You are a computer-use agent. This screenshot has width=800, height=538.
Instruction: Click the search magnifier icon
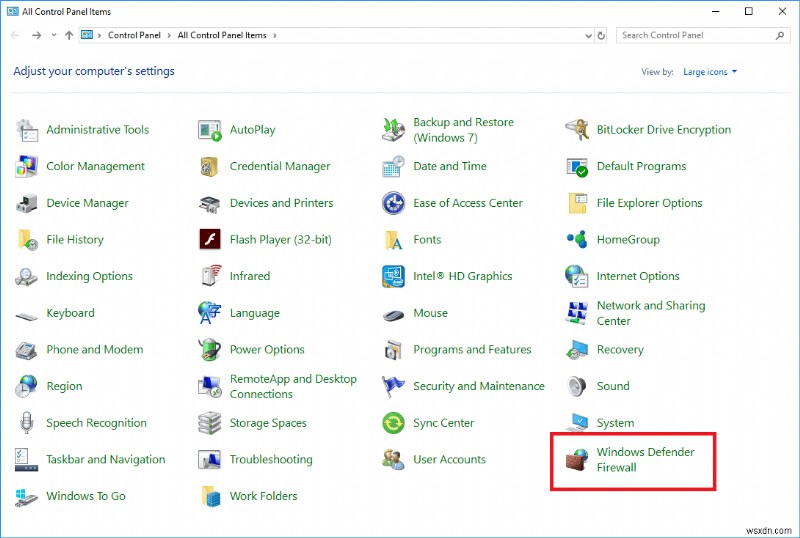click(780, 35)
